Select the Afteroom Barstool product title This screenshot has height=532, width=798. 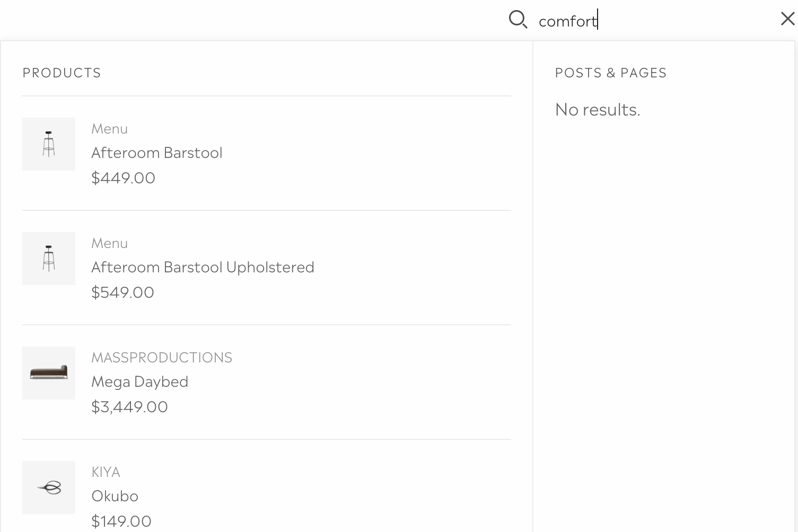click(157, 153)
